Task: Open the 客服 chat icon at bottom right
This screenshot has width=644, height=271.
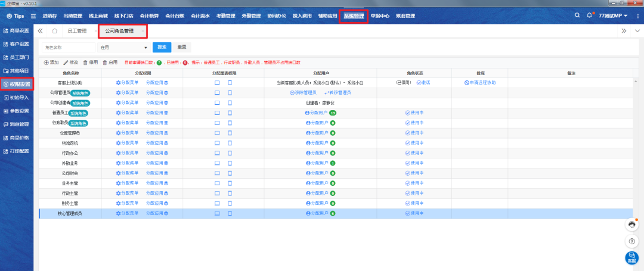Action: click(631, 258)
